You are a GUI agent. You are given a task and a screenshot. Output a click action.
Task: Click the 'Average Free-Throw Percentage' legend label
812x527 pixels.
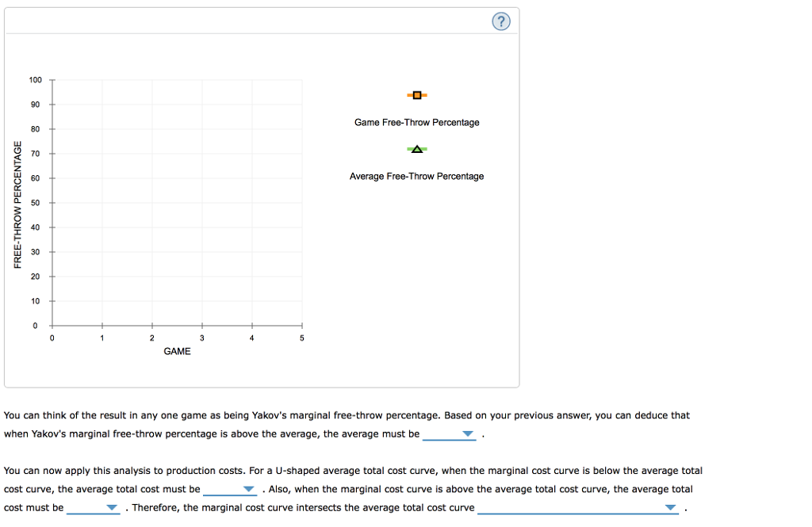(x=417, y=177)
